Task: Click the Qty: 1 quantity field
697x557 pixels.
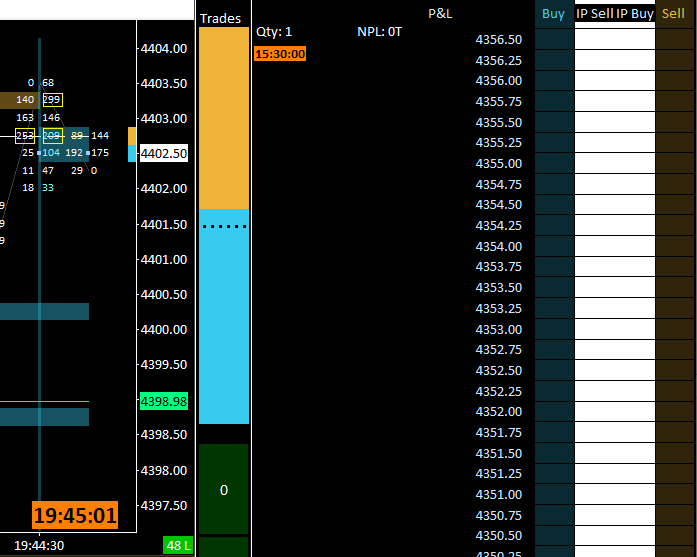Action: 274,32
